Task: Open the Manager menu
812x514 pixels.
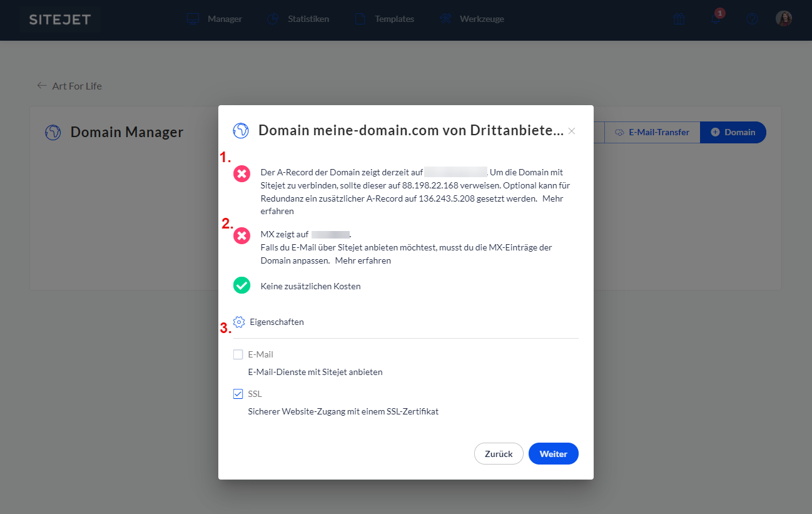Action: 215,19
